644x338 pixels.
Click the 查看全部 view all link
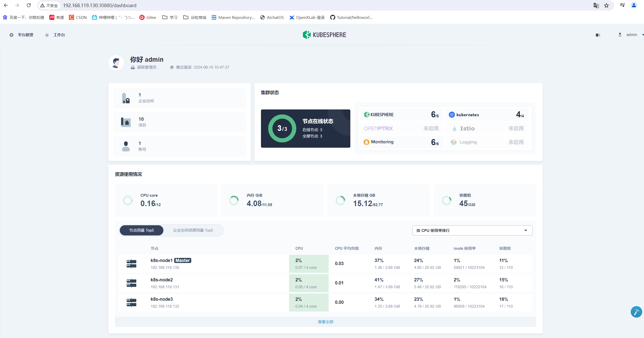pos(325,322)
